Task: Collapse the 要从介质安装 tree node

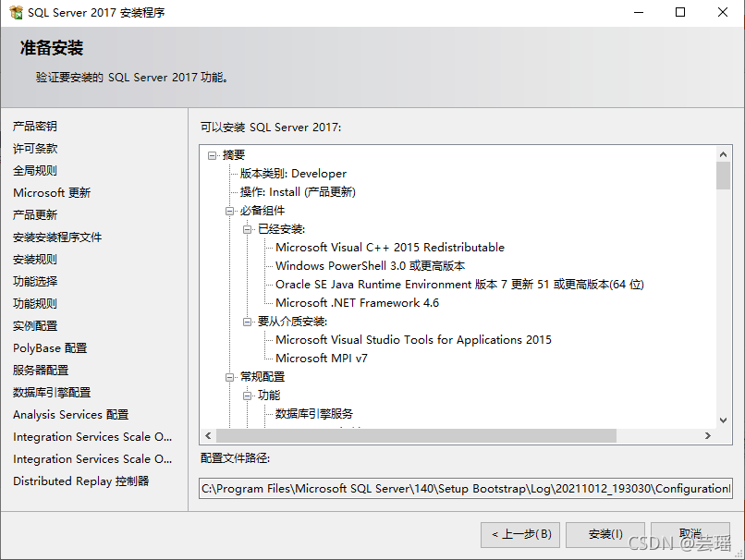Action: tap(247, 322)
